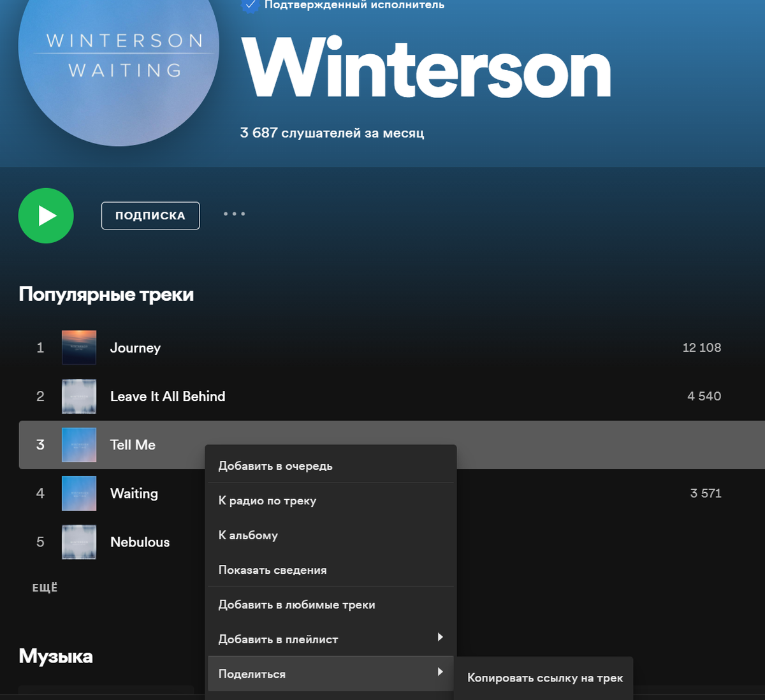Image resolution: width=765 pixels, height=700 pixels.
Task: Click the 3 571 play count for Waiting
Action: (x=706, y=493)
